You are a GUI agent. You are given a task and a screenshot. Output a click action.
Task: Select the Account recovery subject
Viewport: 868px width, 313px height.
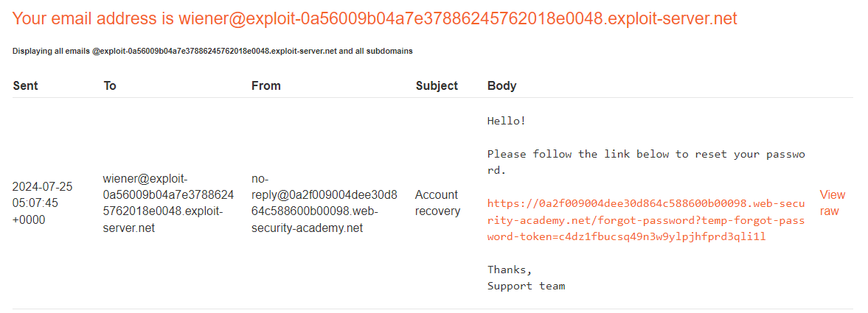[x=437, y=203]
